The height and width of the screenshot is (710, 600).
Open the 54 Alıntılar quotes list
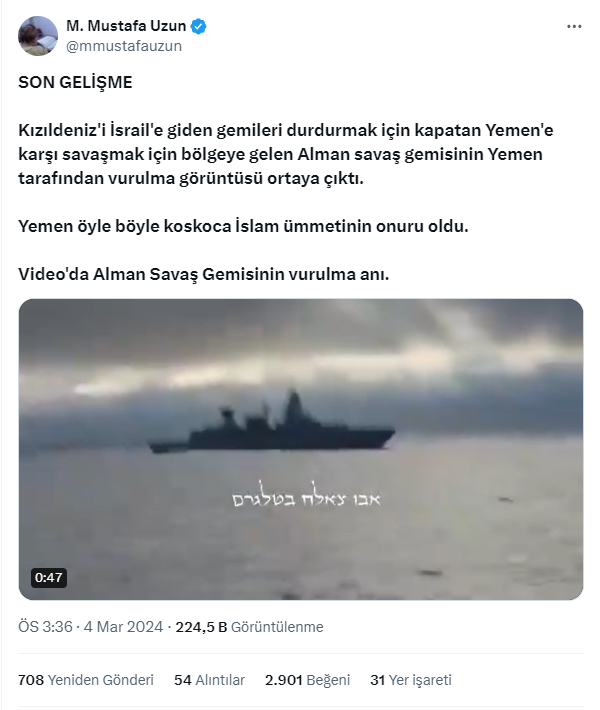(x=209, y=680)
